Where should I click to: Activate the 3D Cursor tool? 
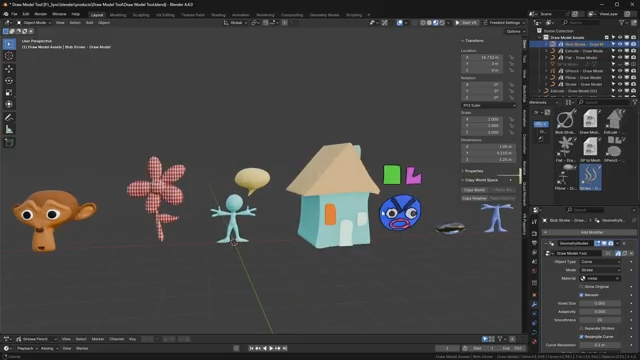coord(9,56)
